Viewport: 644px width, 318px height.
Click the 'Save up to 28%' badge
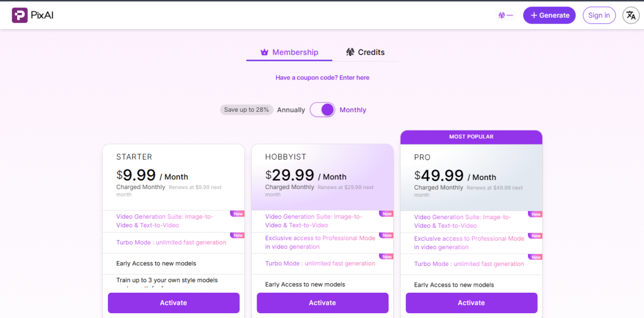246,110
